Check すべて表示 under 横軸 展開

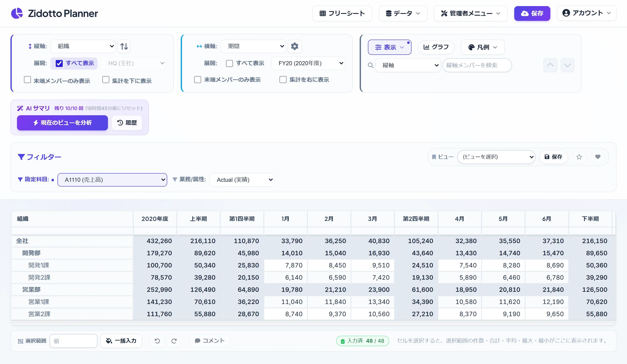pos(229,63)
